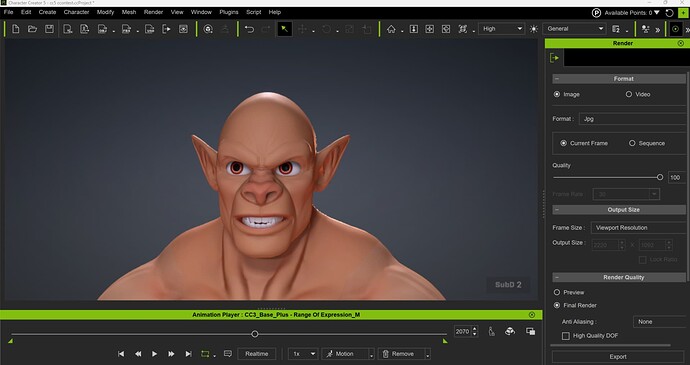Jump to the first frame

click(x=121, y=354)
